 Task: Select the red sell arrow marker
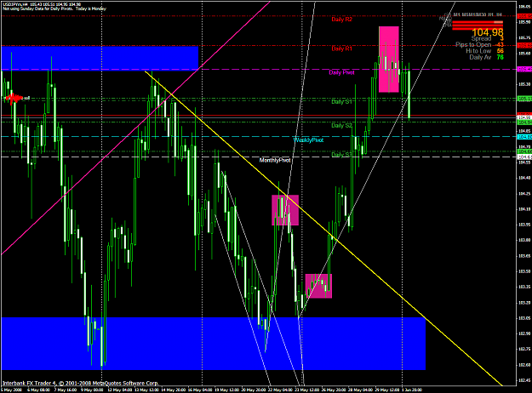pyautogui.click(x=14, y=99)
